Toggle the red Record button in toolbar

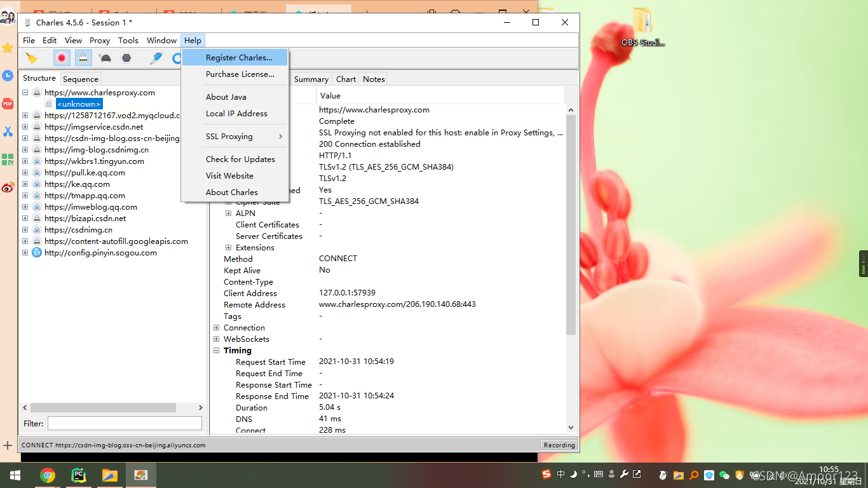click(62, 58)
